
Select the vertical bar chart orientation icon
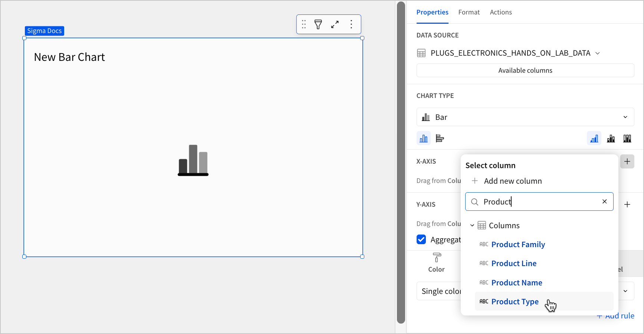423,138
